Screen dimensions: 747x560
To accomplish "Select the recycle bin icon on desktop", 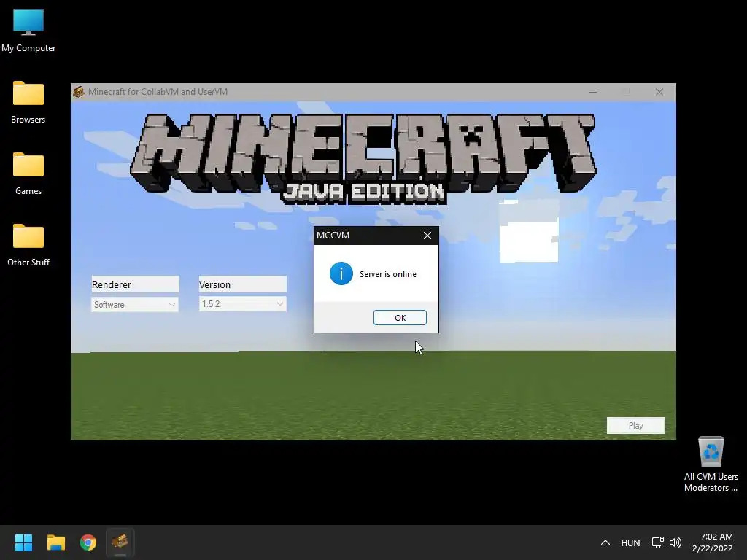I will pyautogui.click(x=711, y=464).
